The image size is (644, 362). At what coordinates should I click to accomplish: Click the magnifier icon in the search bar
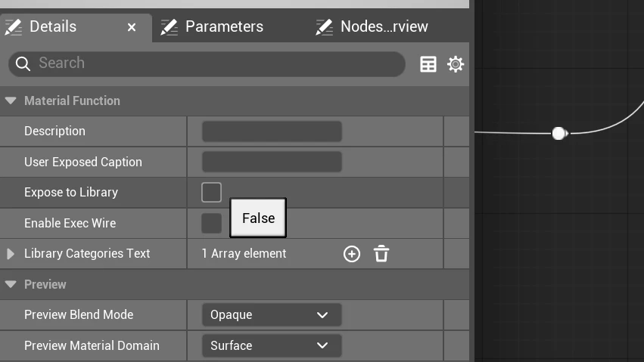23,63
